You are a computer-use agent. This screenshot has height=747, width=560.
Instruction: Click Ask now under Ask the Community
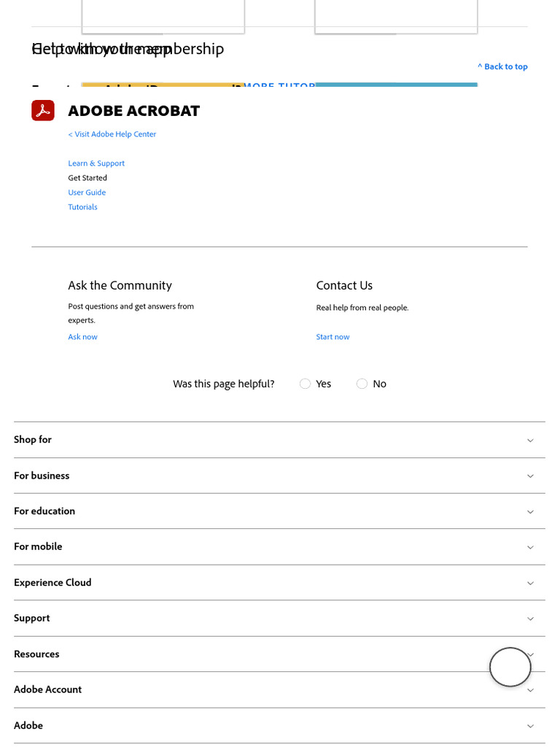(x=82, y=337)
